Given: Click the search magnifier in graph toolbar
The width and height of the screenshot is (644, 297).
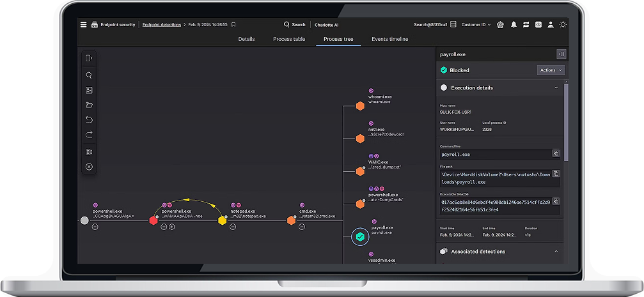Looking at the screenshot, I should [x=89, y=75].
